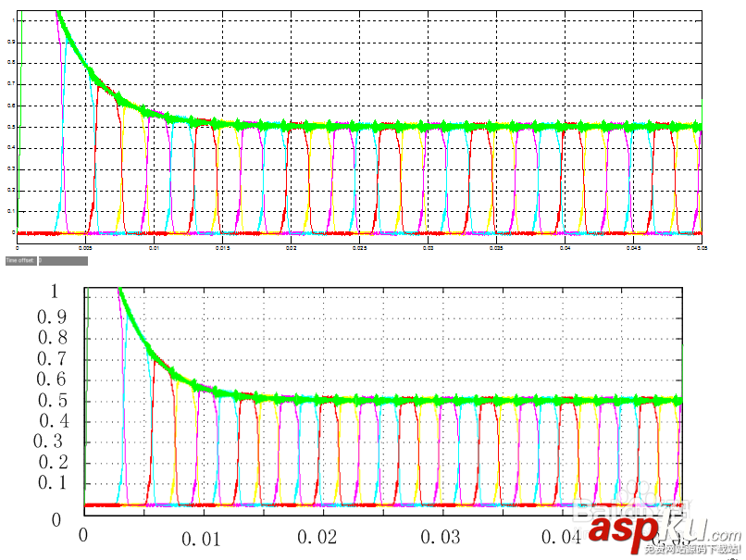
Task: Click the '0.5' y-axis label in lower plot
Action: 53,400
